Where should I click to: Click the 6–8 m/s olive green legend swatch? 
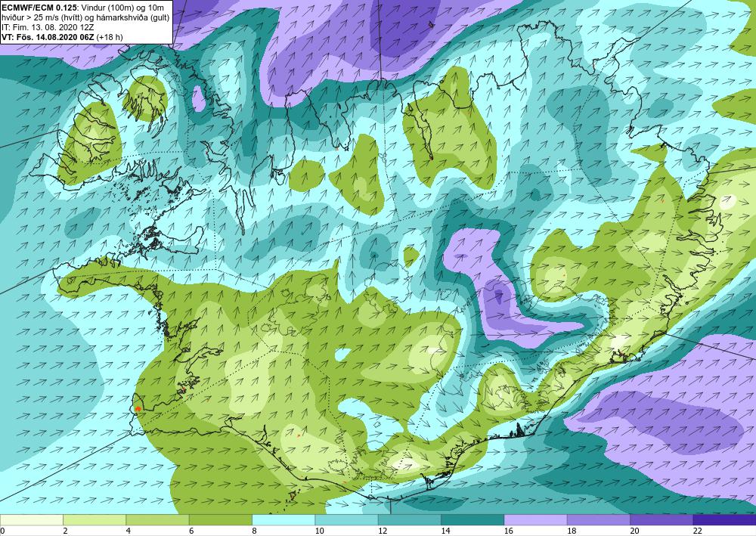click(220, 519)
